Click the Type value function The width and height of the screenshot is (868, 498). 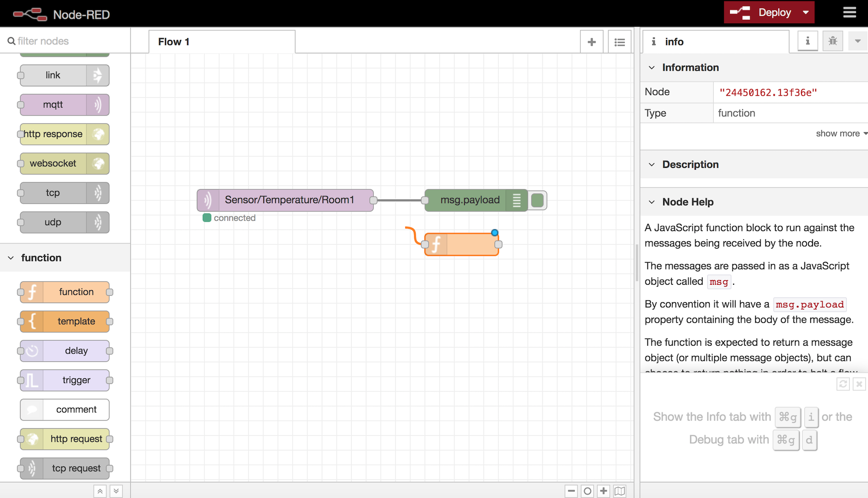[x=736, y=113]
